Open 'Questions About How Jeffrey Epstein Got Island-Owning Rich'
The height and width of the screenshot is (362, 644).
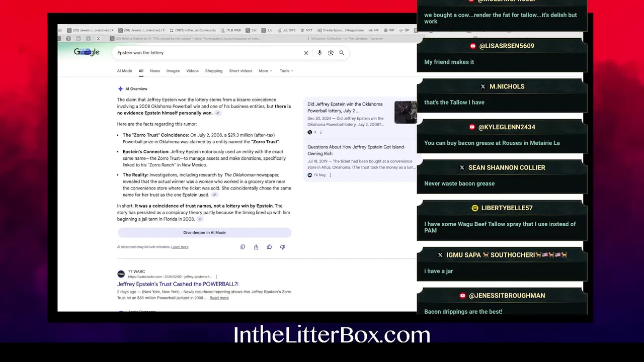click(x=356, y=150)
